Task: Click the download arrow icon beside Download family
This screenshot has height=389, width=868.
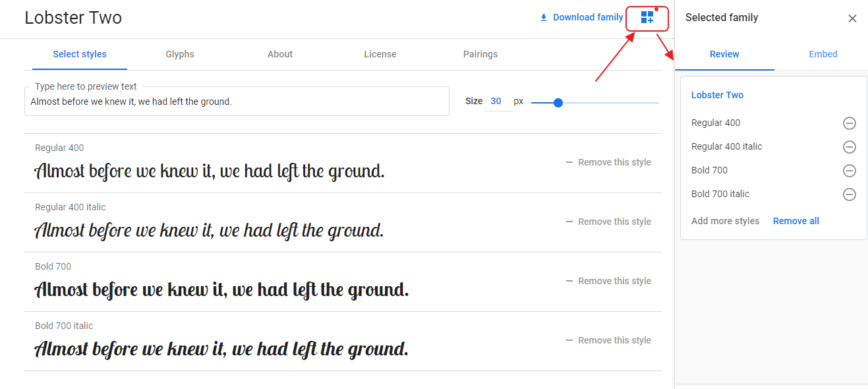Action: click(x=544, y=18)
